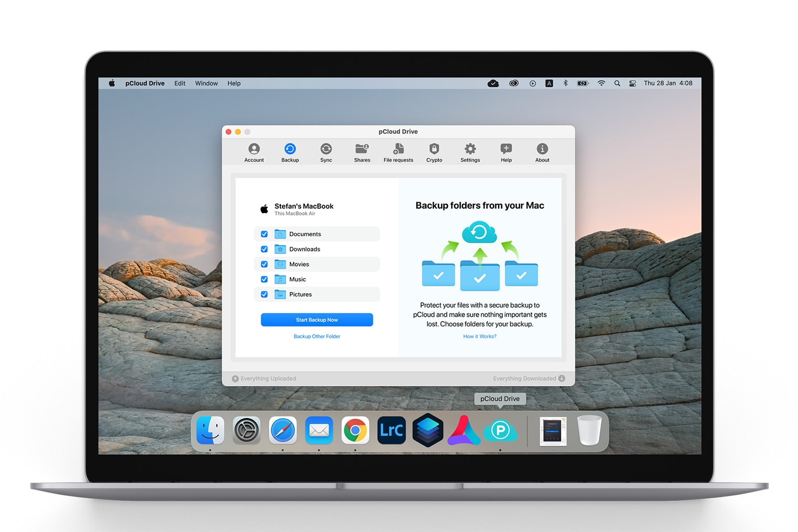798x532 pixels.
Task: Open File requests in the toolbar
Action: (398, 152)
